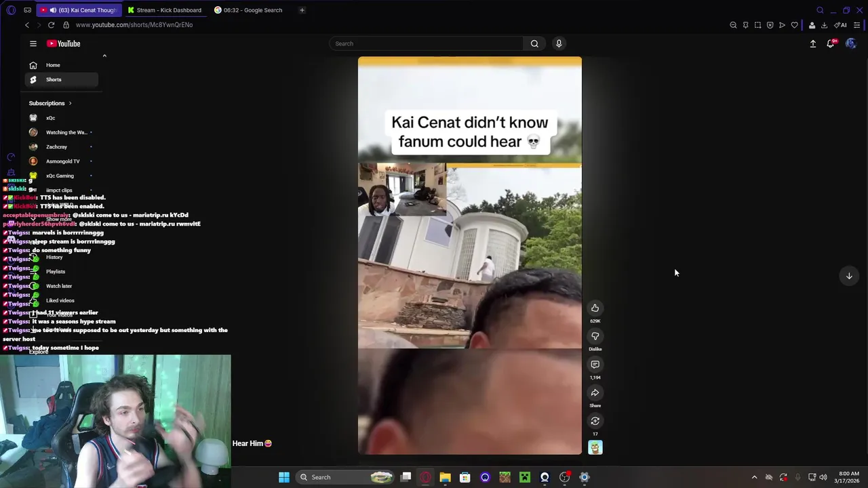Viewport: 868px width, 488px height.
Task: Open the GX corner controller icon
Action: pyautogui.click(x=27, y=10)
